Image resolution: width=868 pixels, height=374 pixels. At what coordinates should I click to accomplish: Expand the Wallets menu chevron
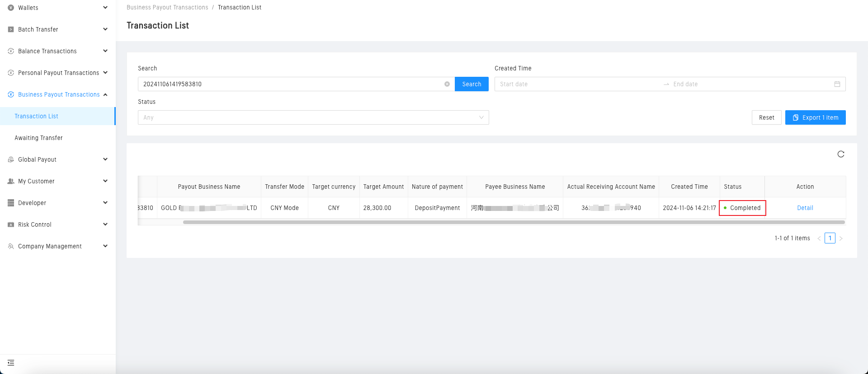click(x=105, y=7)
